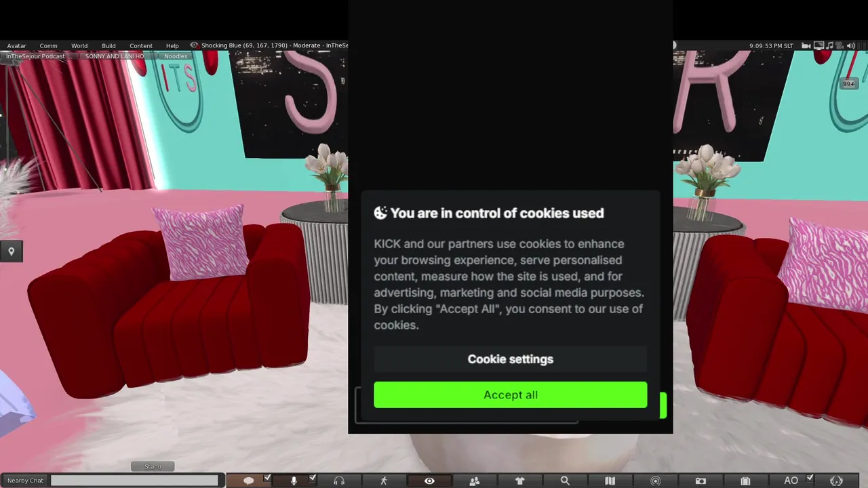
Task: Open the shirt appearance button
Action: tap(520, 481)
